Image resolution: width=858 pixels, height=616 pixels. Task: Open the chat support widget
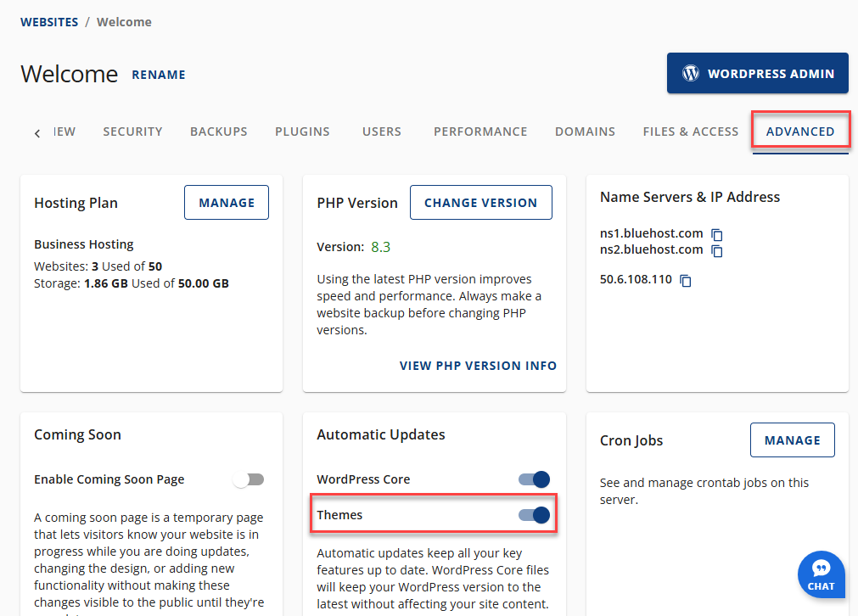821,574
